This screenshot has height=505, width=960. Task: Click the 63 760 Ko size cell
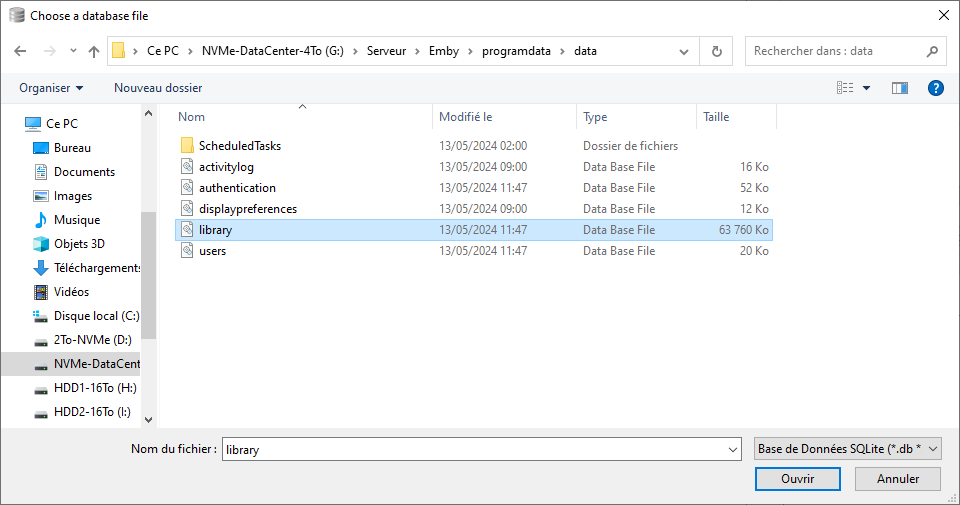click(743, 230)
